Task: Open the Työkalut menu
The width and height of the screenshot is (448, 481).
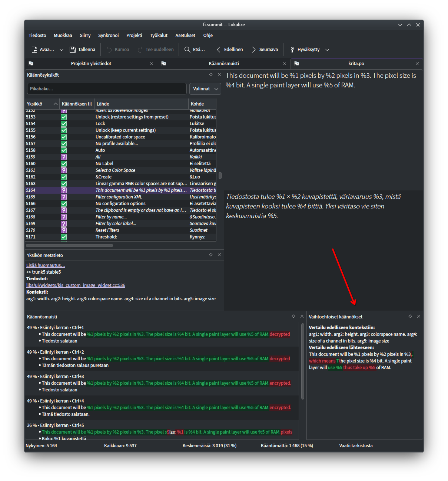Action: (159, 36)
